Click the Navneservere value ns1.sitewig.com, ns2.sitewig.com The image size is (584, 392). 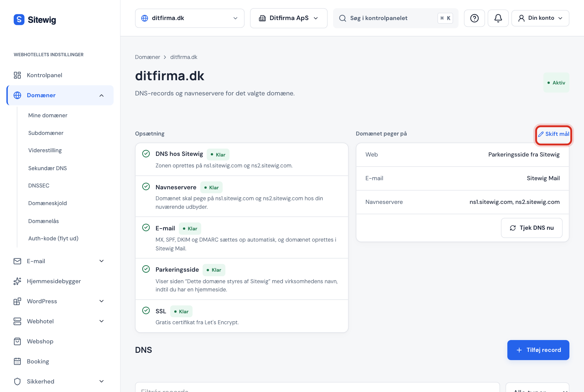[514, 202]
